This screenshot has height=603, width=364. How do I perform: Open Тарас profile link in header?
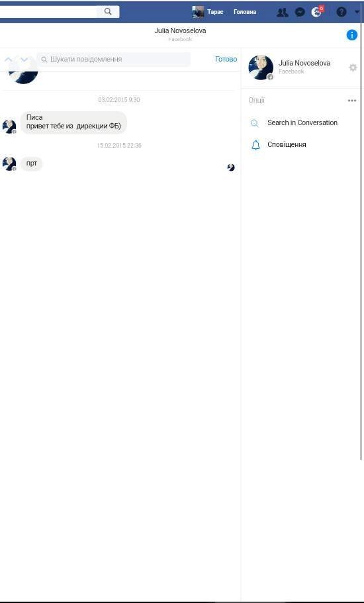click(x=208, y=12)
